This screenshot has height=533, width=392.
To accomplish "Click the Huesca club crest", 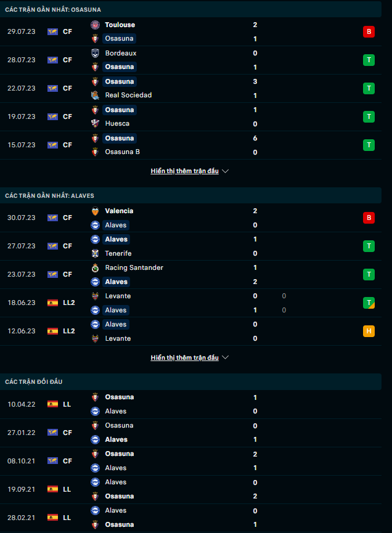I will point(96,123).
